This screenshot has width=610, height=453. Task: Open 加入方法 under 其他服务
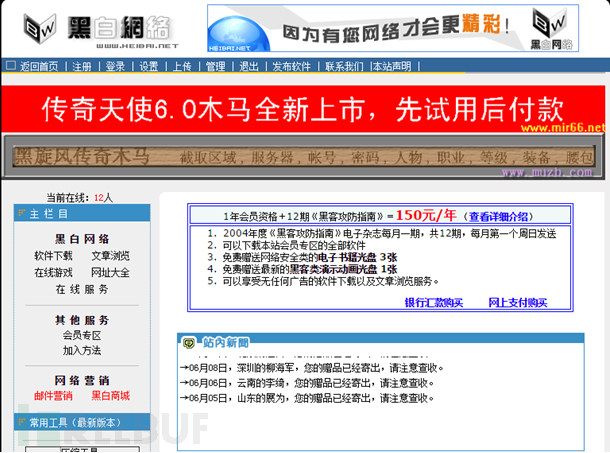pos(82,350)
